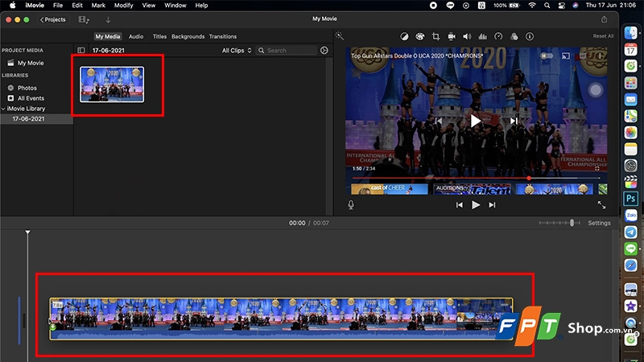Viewport: 644px width, 362px height.
Task: Open the Speed speedometer tool
Action: click(x=498, y=36)
